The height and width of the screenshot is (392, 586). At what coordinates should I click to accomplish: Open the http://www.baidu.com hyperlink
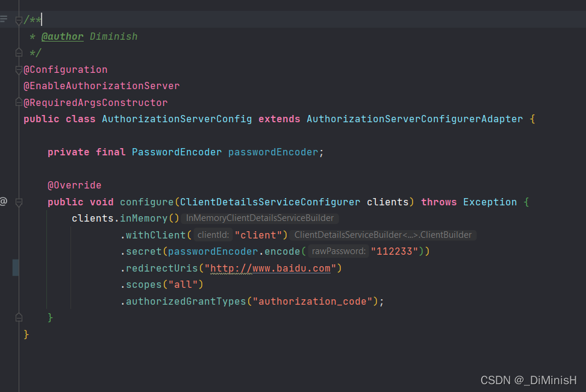[x=270, y=267]
